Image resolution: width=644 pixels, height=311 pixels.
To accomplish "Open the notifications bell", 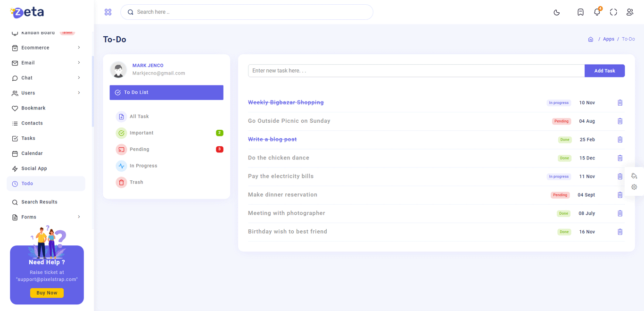I will 597,12.
